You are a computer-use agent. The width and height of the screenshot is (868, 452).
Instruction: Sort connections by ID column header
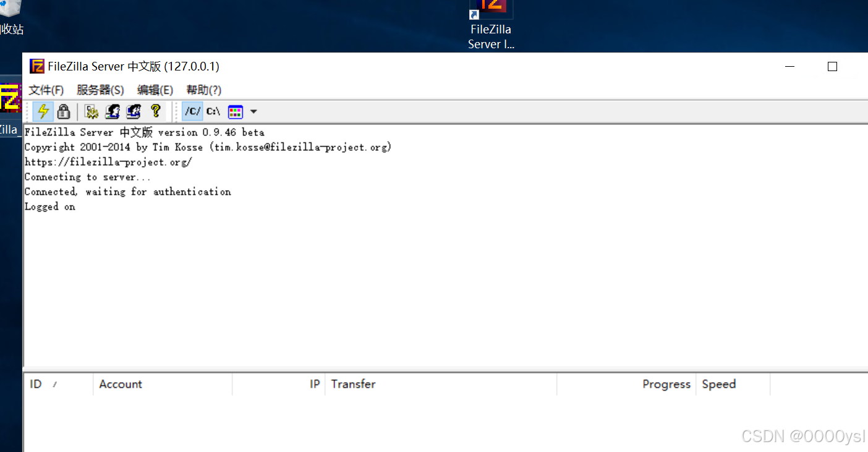(x=58, y=384)
